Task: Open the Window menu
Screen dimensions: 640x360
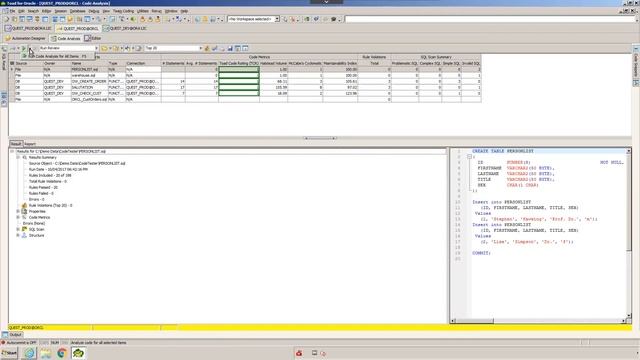Action: coord(171,11)
